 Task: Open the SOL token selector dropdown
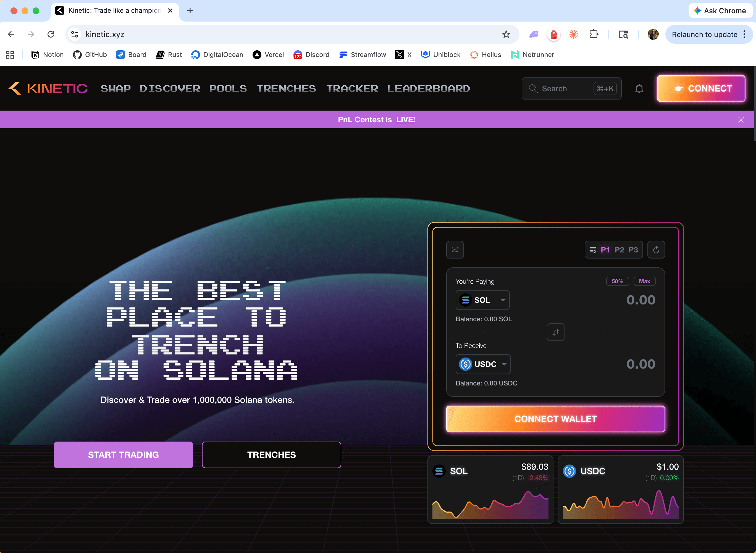482,300
